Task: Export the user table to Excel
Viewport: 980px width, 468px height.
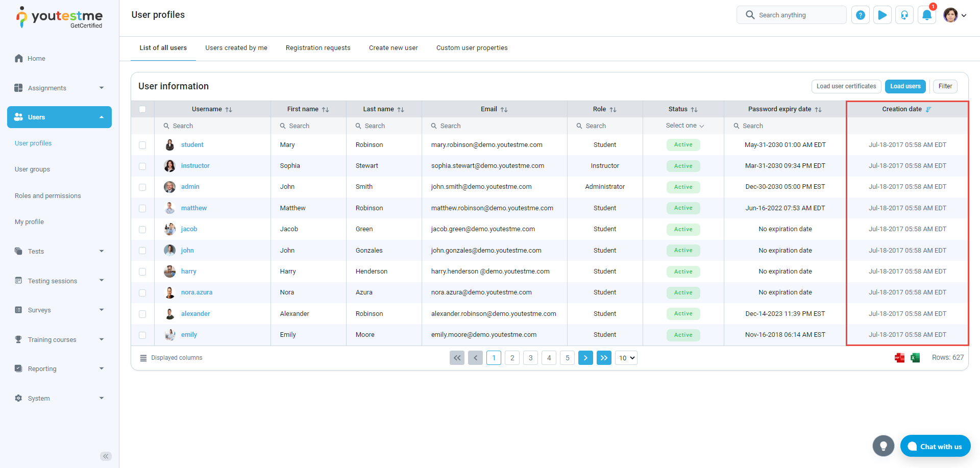Action: tap(915, 358)
